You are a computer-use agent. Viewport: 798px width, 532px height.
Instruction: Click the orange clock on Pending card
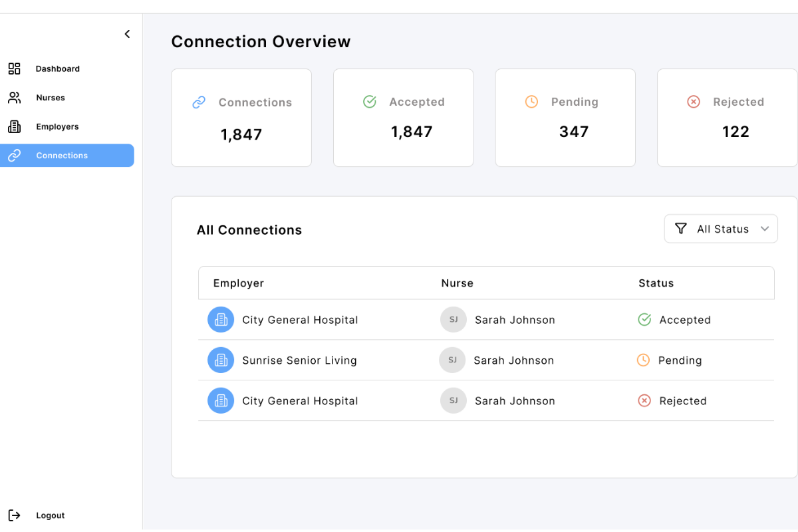point(531,102)
